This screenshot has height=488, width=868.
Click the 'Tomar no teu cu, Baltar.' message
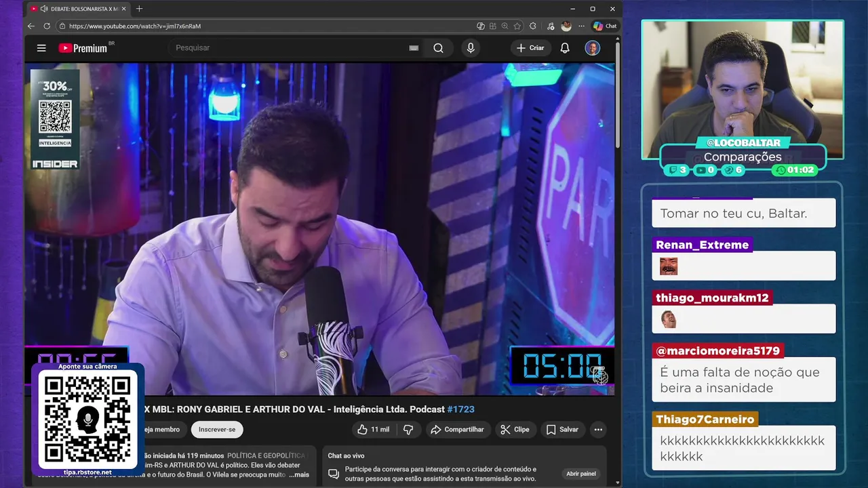tap(744, 213)
